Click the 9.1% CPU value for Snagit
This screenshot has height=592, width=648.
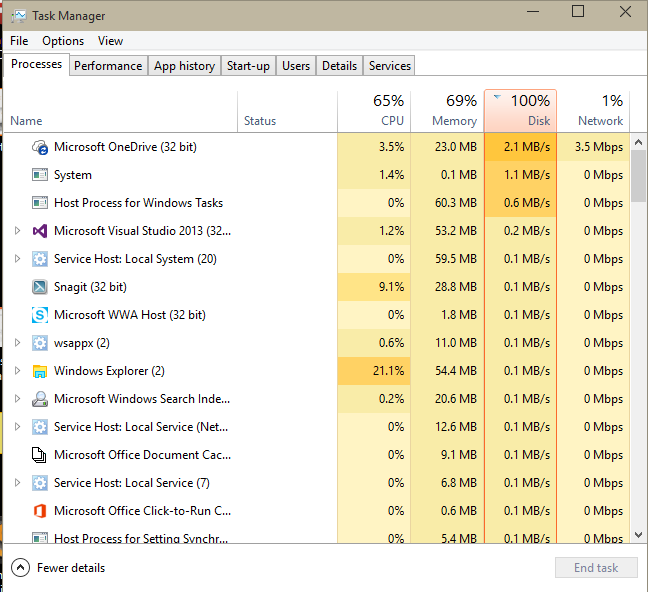(x=391, y=287)
